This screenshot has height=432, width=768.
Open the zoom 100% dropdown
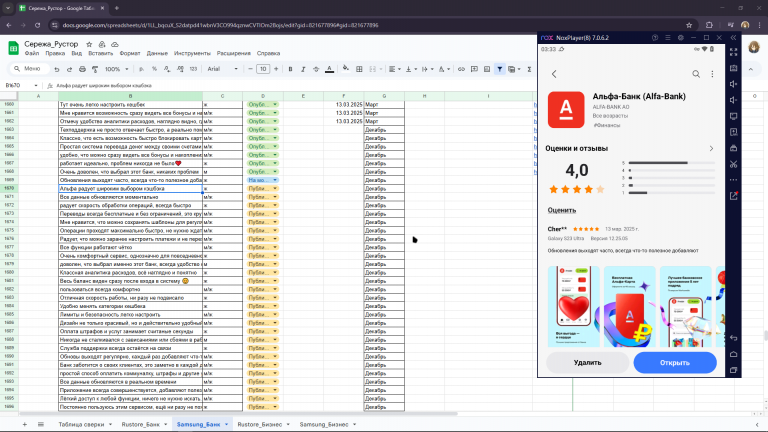pyautogui.click(x=114, y=69)
